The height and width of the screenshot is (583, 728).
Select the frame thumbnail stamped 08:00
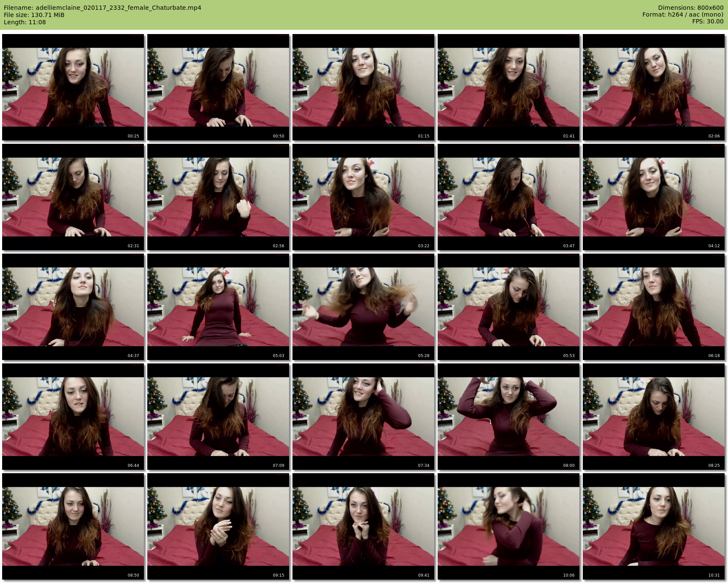[x=509, y=417]
